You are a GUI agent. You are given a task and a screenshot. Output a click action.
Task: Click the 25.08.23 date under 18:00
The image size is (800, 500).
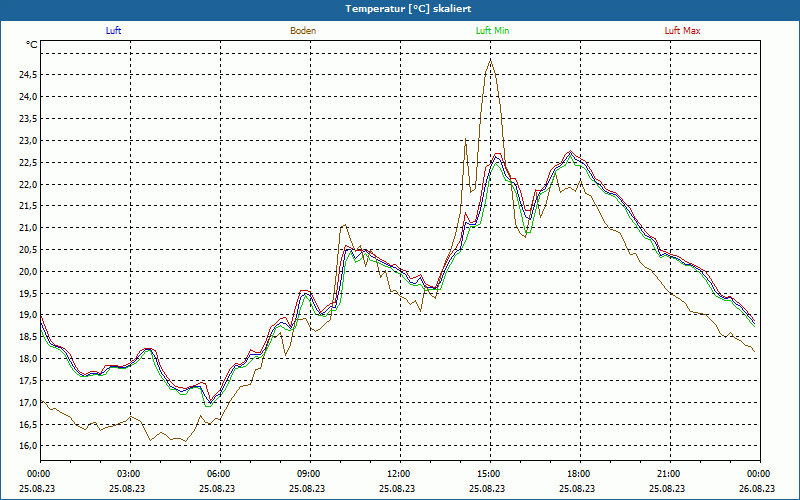pyautogui.click(x=578, y=488)
